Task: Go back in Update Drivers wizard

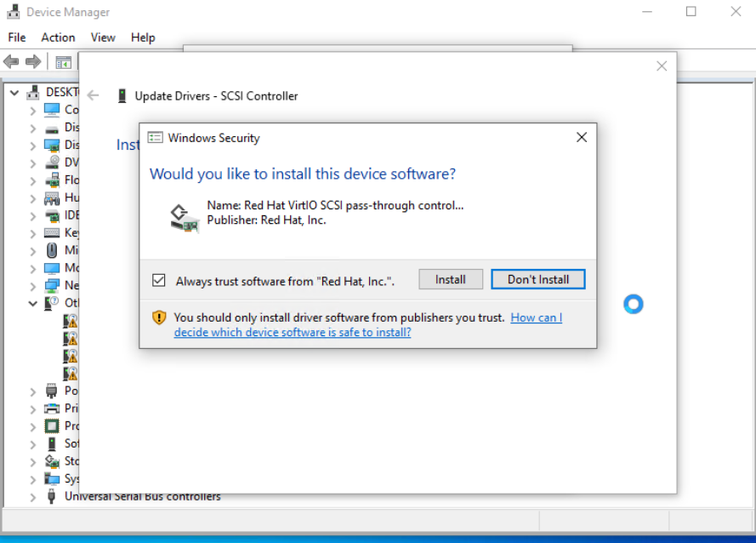Action: point(93,95)
